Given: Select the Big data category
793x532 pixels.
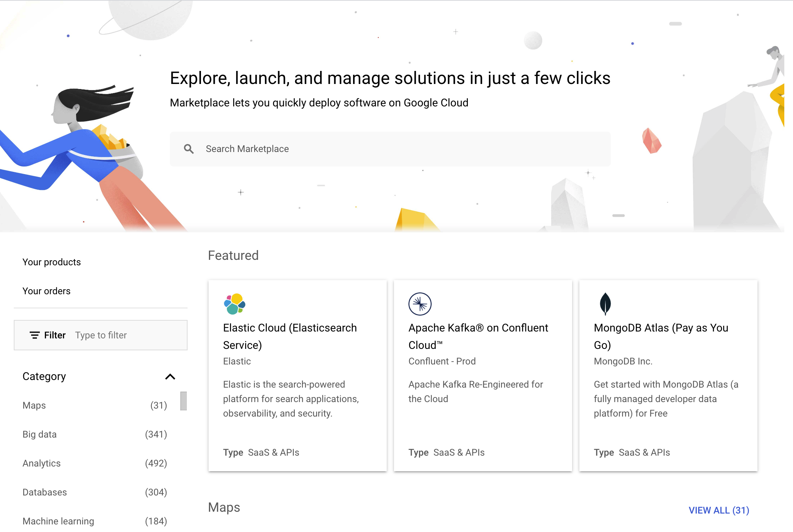Looking at the screenshot, I should point(95,434).
